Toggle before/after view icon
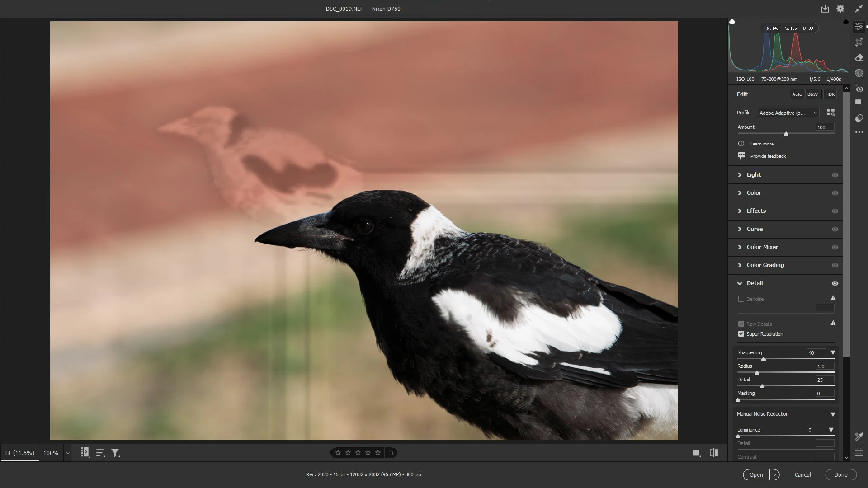Viewport: 868px width, 488px height. point(714,453)
